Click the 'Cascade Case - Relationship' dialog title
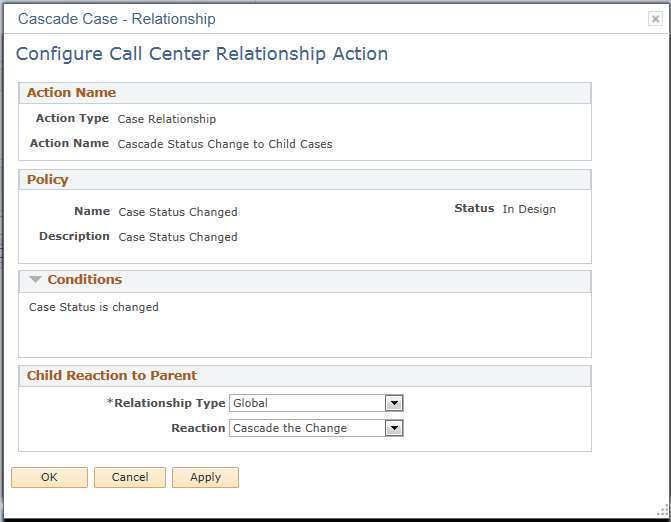The height and width of the screenshot is (522, 671). pos(117,19)
